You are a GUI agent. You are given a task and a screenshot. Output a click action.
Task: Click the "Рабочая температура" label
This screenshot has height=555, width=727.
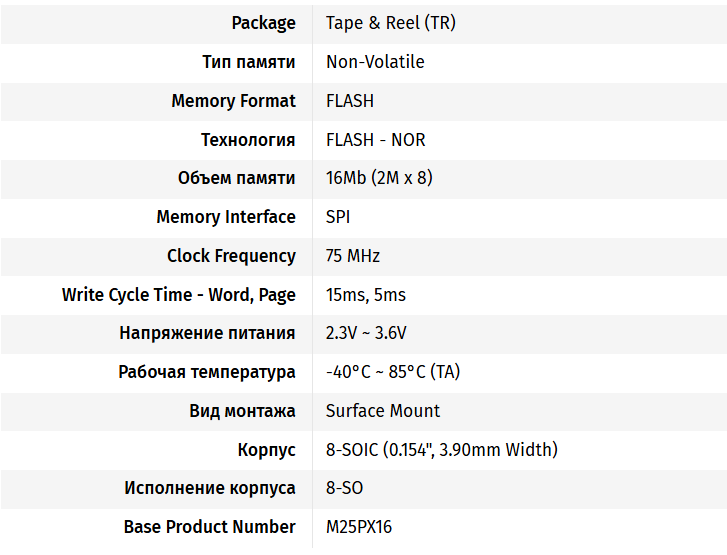coord(207,372)
